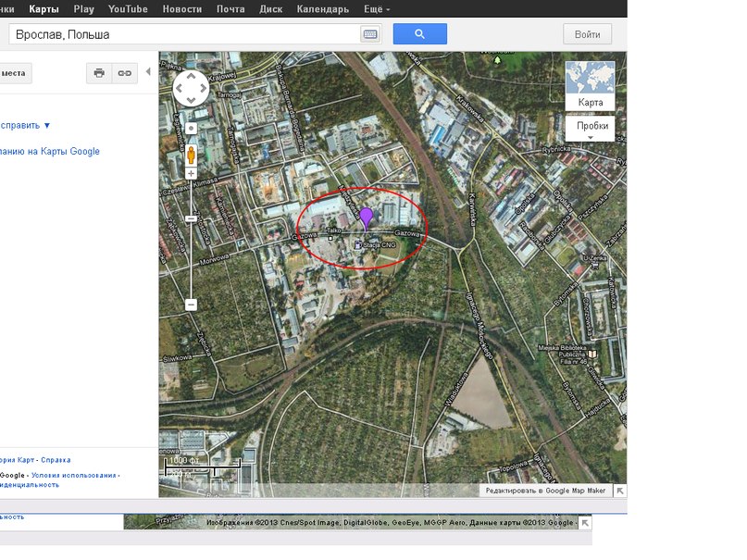Pan the map upward with arrow control
Image resolution: width=747 pixels, height=560 pixels.
click(x=192, y=77)
